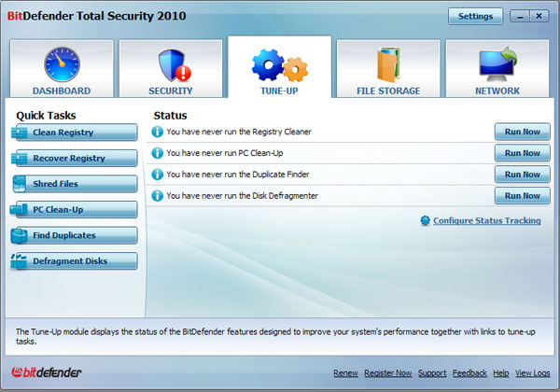Image resolution: width=560 pixels, height=392 pixels.
Task: Launch the Recover Registry quick task
Action: click(x=75, y=158)
